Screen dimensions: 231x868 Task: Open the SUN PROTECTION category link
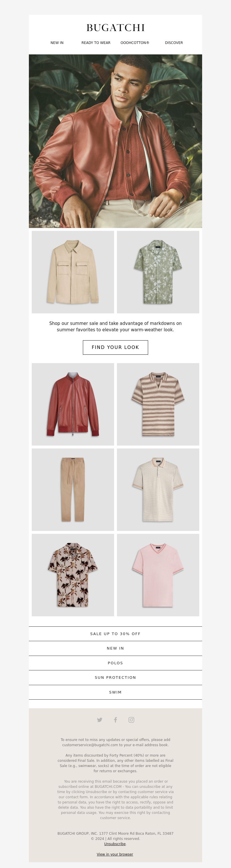pyautogui.click(x=115, y=677)
